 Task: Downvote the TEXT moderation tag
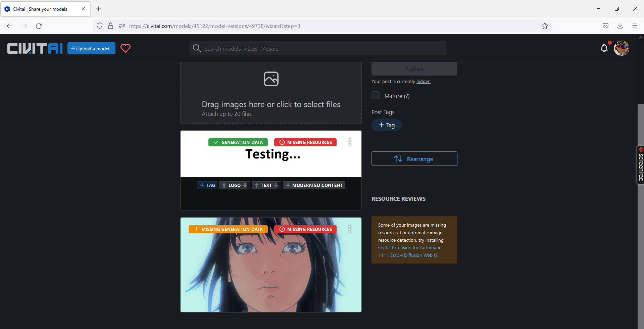click(x=277, y=185)
